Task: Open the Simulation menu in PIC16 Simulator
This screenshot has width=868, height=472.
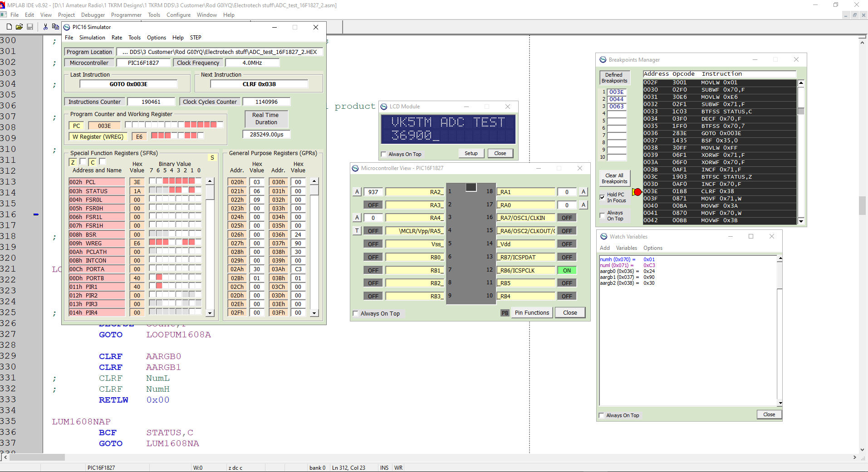Action: click(x=92, y=38)
